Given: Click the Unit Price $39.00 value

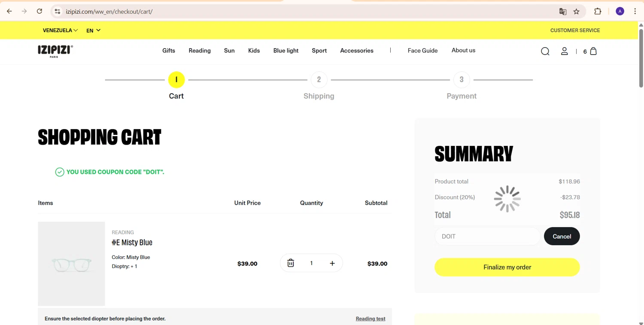Looking at the screenshot, I should (x=247, y=264).
